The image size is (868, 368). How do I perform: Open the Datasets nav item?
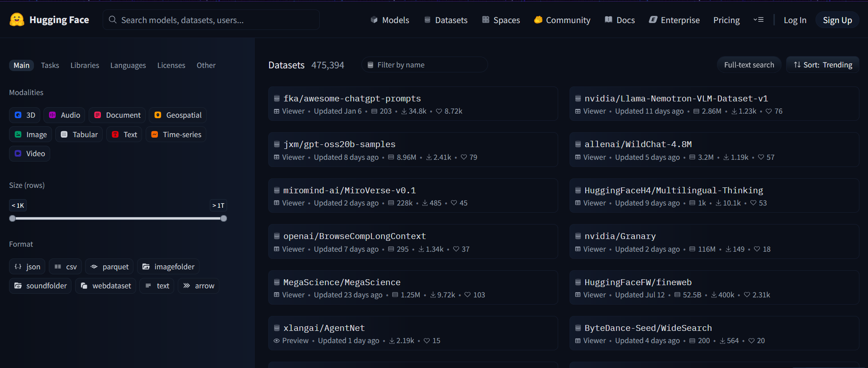446,20
